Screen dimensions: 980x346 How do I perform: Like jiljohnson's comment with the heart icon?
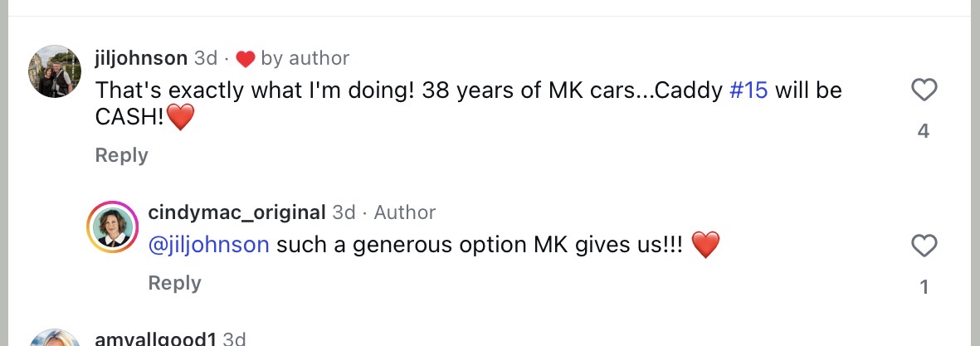tap(924, 90)
